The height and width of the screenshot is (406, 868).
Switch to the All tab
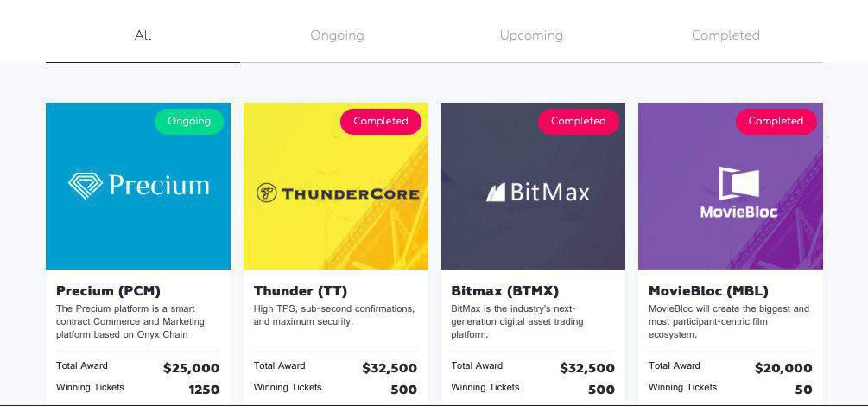(143, 35)
